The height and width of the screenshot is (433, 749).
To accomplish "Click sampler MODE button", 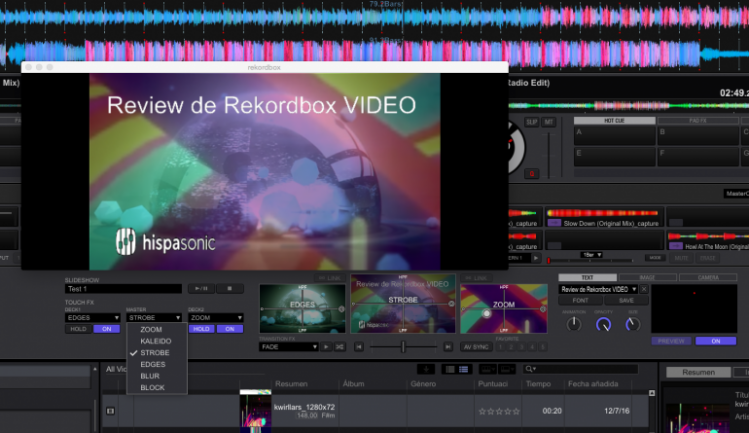I will pos(655,258).
